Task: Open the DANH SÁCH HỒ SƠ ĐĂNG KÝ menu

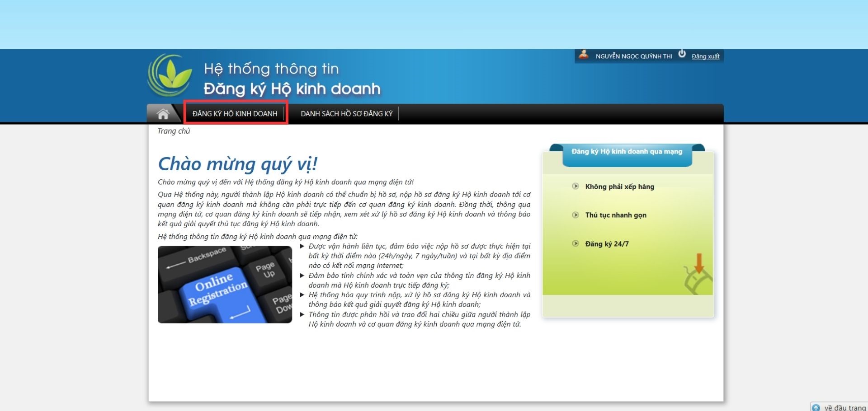Action: coord(346,114)
